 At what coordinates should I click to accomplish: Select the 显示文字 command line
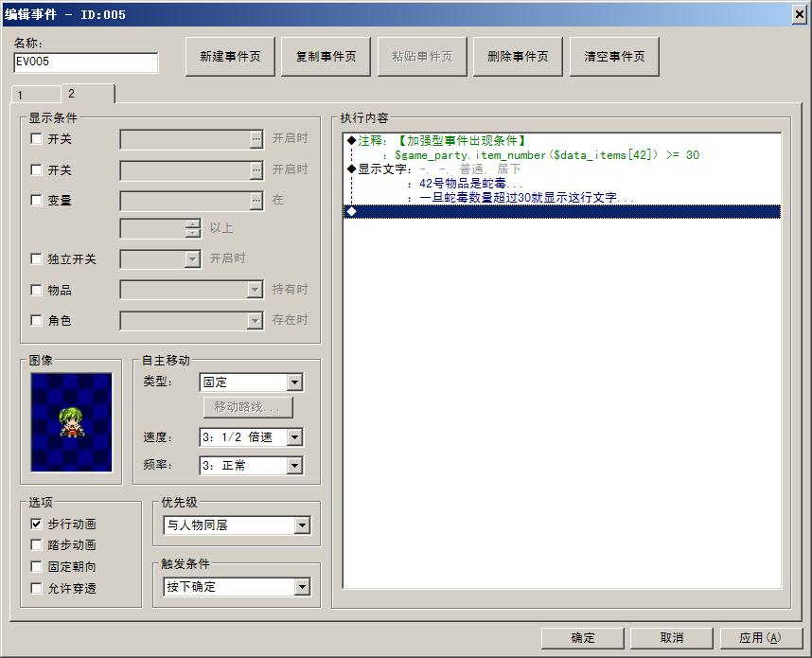(562, 169)
